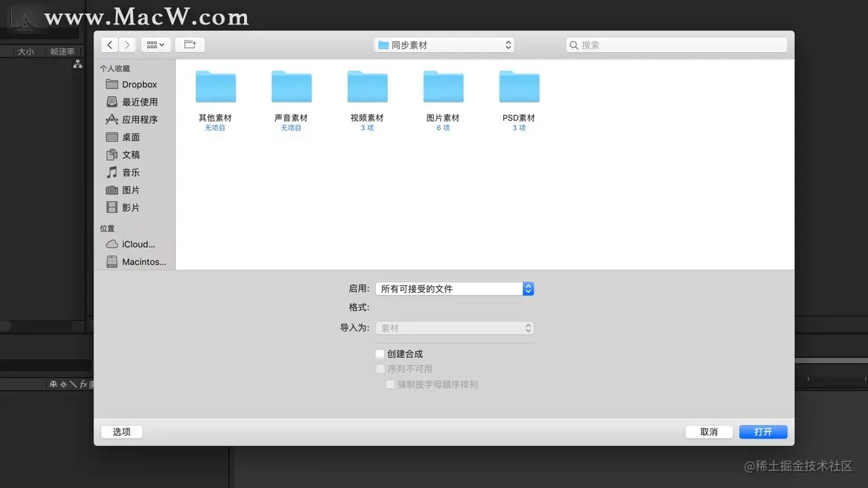Click the 图片素材 folder name label
Viewport: 868px width, 488px height.
click(443, 118)
